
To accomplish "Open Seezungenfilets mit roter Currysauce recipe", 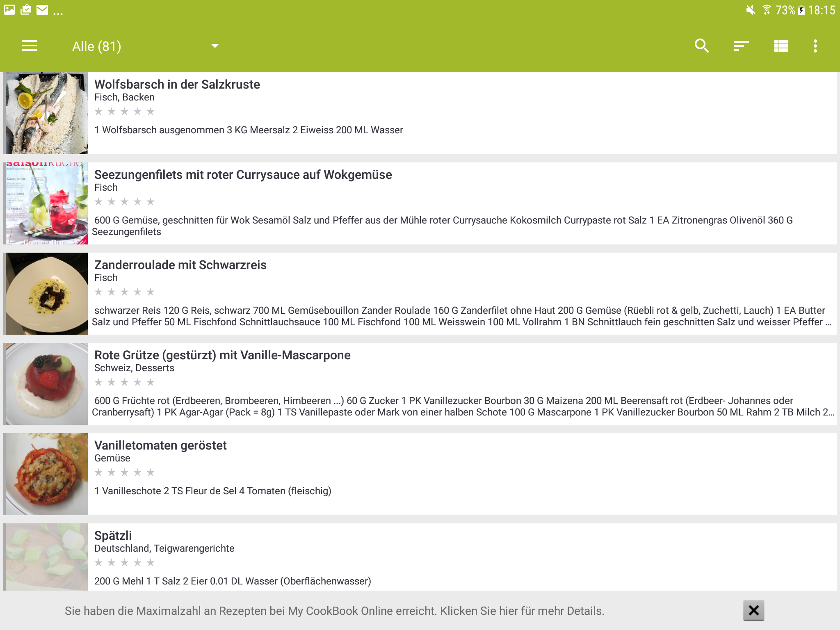I will pos(243,175).
